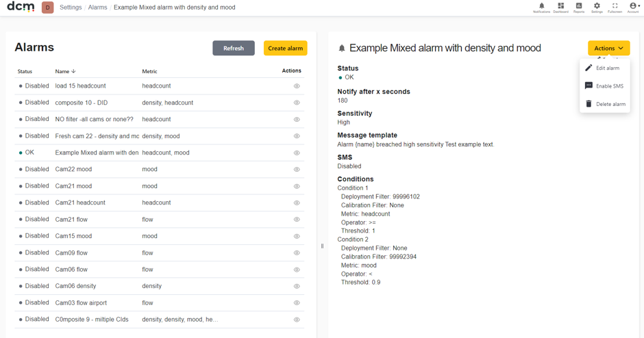Click the Refresh button
Viewport: 644px width, 338px height.
tap(234, 48)
